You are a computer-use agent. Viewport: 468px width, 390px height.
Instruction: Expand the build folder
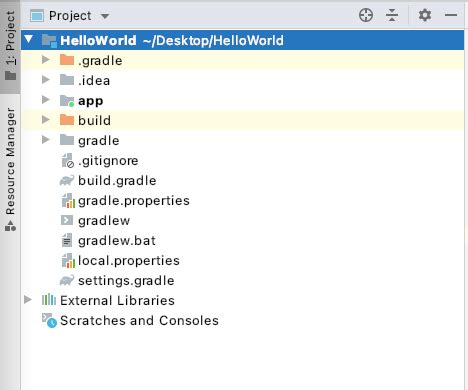pos(46,120)
